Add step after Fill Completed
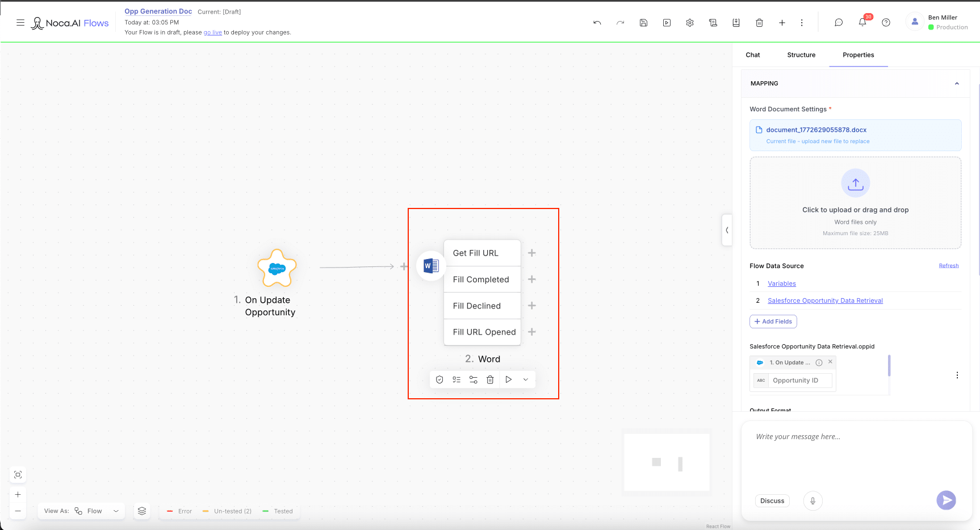The height and width of the screenshot is (530, 980). 532,279
